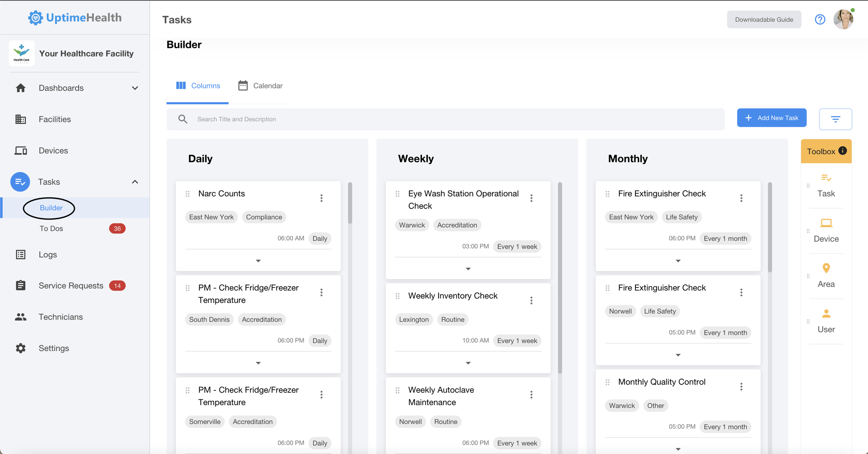Open the filter options icon
Viewport: 868px width, 454px height.
(x=835, y=119)
